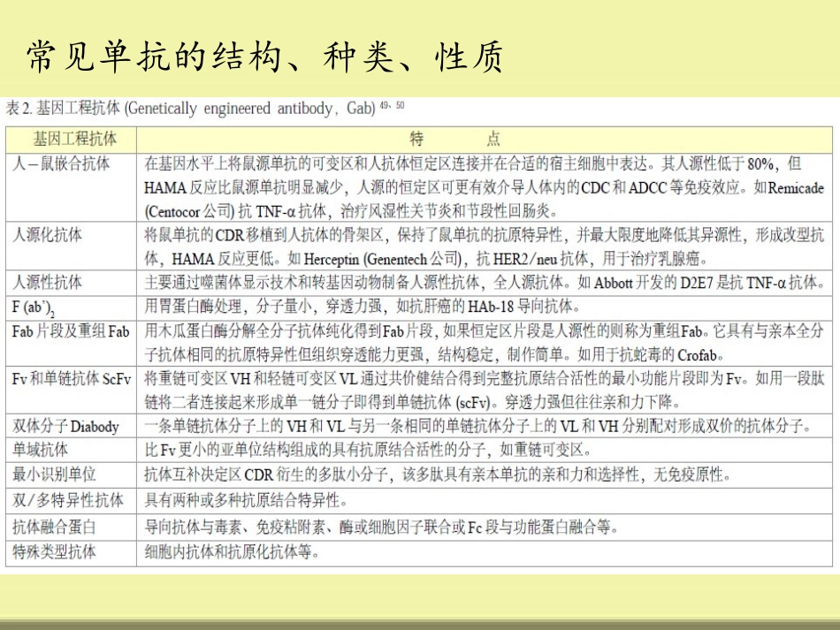Select the row label '特殊类型抗体'

(54, 551)
